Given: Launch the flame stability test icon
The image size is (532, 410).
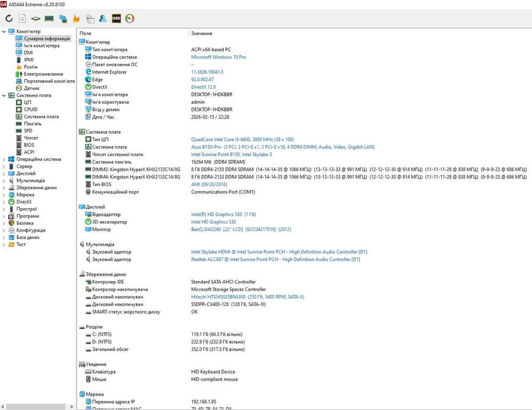Looking at the screenshot, I should (76, 18).
